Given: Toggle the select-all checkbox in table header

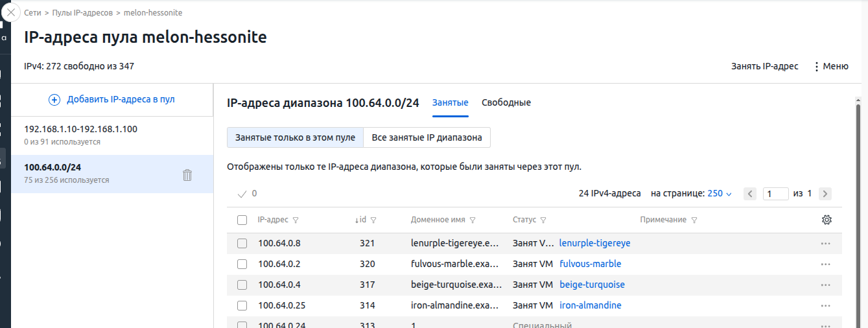Looking at the screenshot, I should coord(242,220).
